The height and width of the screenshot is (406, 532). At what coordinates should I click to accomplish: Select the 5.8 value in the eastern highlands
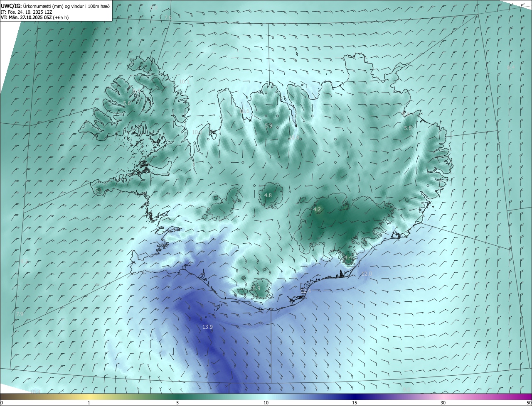(408, 128)
